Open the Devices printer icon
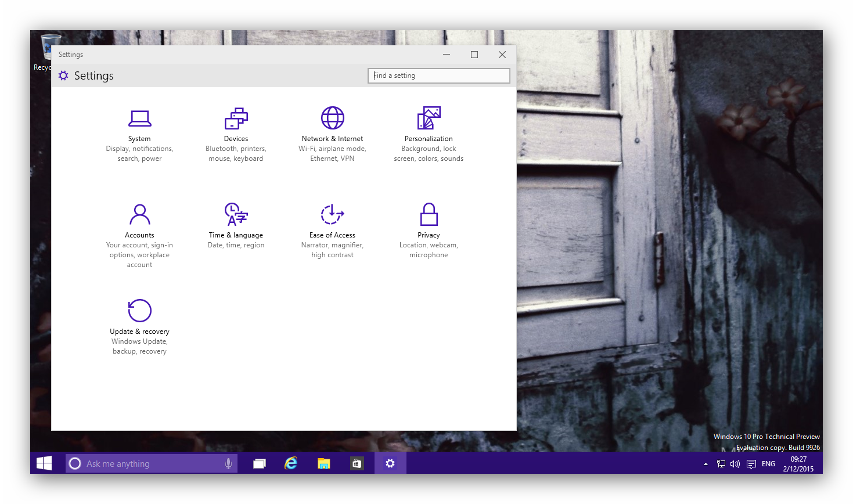853x504 pixels. click(x=236, y=118)
